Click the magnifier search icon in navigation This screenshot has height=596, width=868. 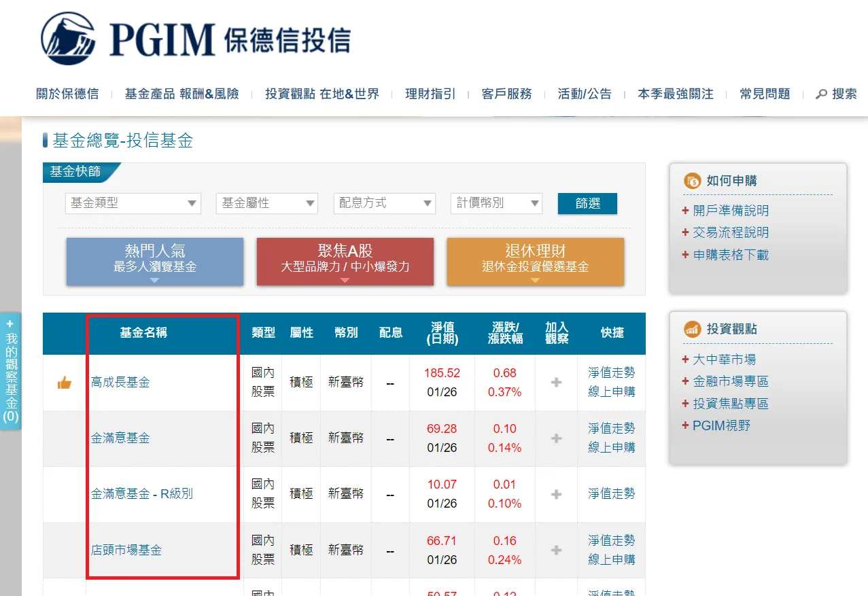(x=821, y=94)
